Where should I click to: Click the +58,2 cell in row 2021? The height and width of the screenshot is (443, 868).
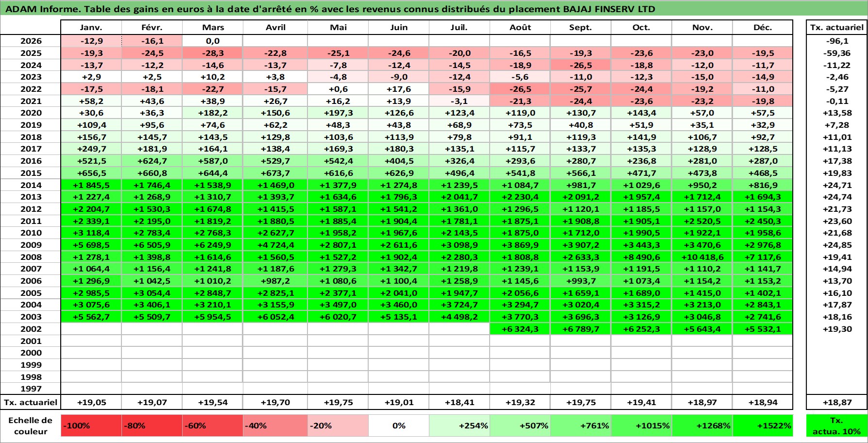[91, 101]
